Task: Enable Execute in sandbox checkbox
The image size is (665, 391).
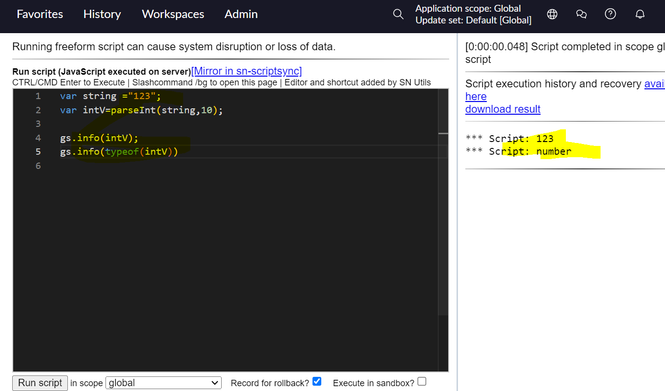Action: pos(422,381)
